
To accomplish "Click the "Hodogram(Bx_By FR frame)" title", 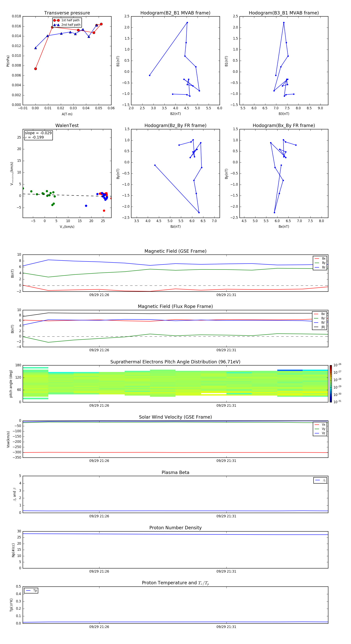I will click(x=284, y=125).
